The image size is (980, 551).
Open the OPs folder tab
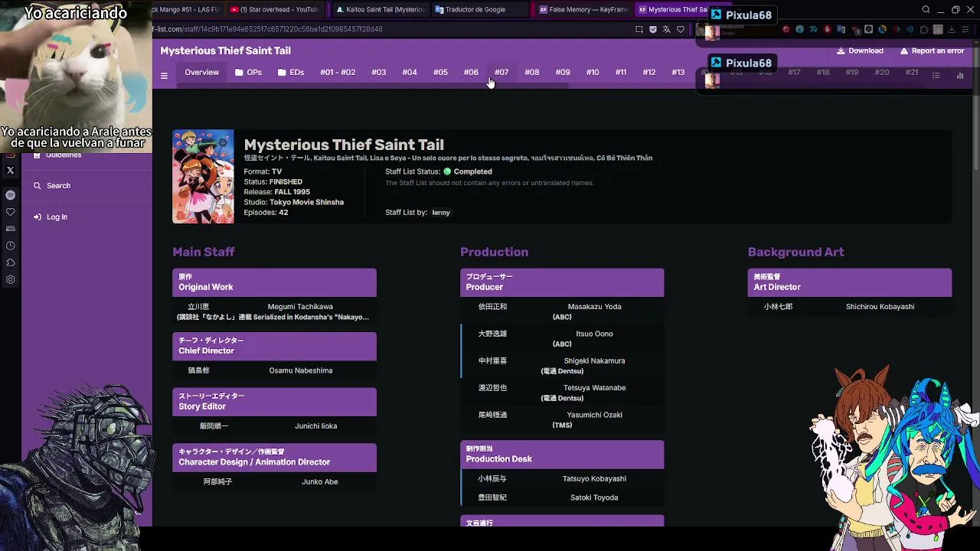[x=248, y=73]
